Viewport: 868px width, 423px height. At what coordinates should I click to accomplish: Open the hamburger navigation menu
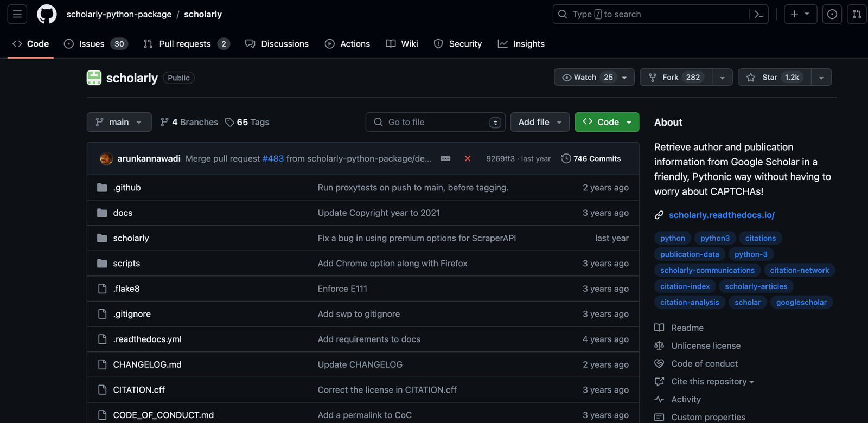coord(17,14)
